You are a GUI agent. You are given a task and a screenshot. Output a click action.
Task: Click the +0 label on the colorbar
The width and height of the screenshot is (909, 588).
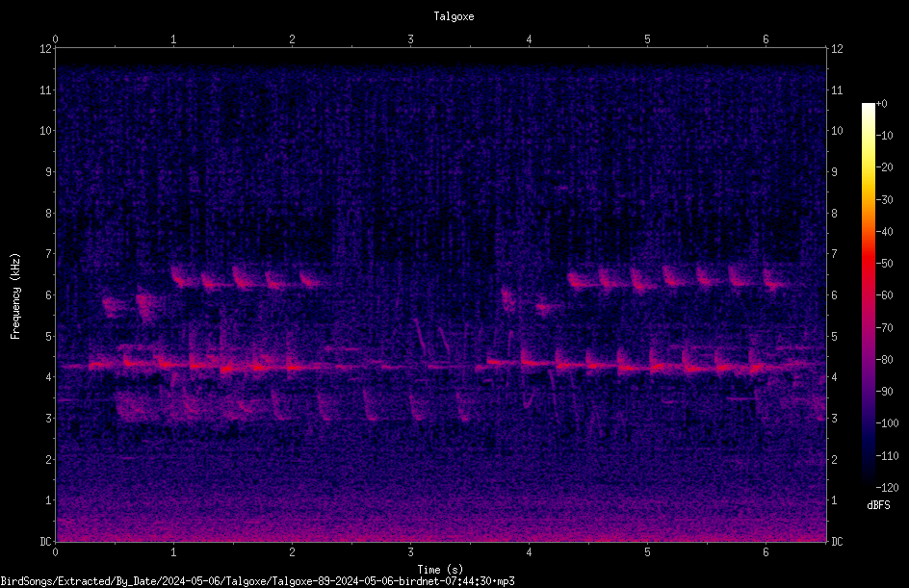pyautogui.click(x=881, y=104)
